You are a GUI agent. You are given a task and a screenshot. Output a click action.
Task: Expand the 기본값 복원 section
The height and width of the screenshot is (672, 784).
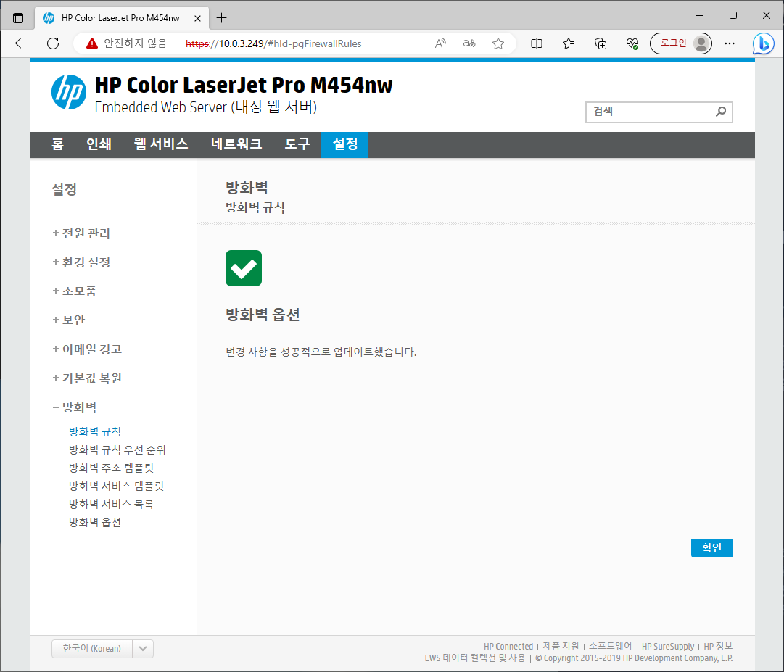click(87, 378)
